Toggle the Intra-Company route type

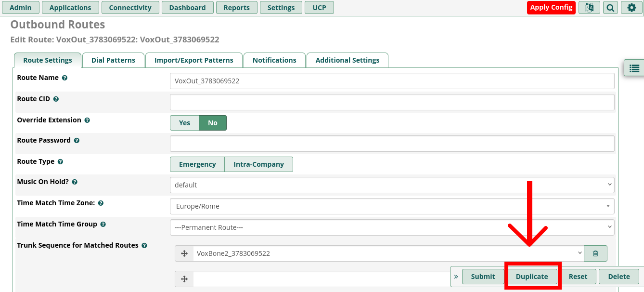tap(258, 164)
